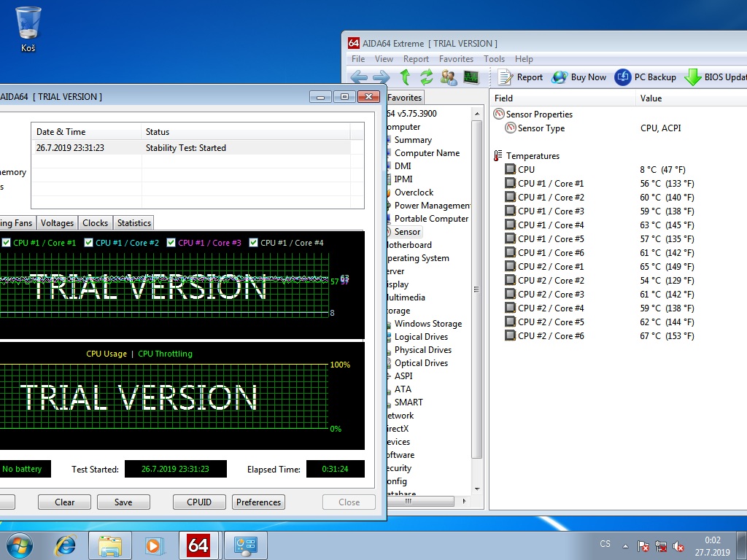Toggle CPU #1 / Core #3 graph checkbox

[x=171, y=243]
